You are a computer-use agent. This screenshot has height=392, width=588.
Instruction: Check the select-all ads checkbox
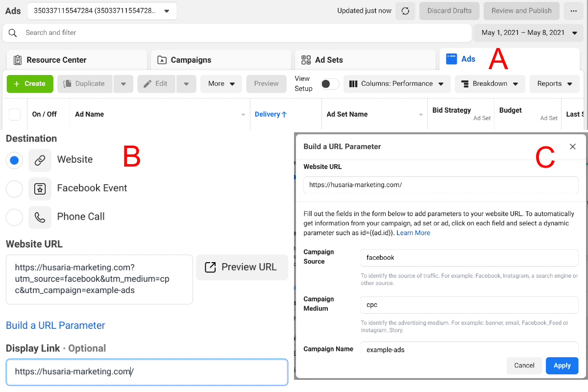coord(15,114)
